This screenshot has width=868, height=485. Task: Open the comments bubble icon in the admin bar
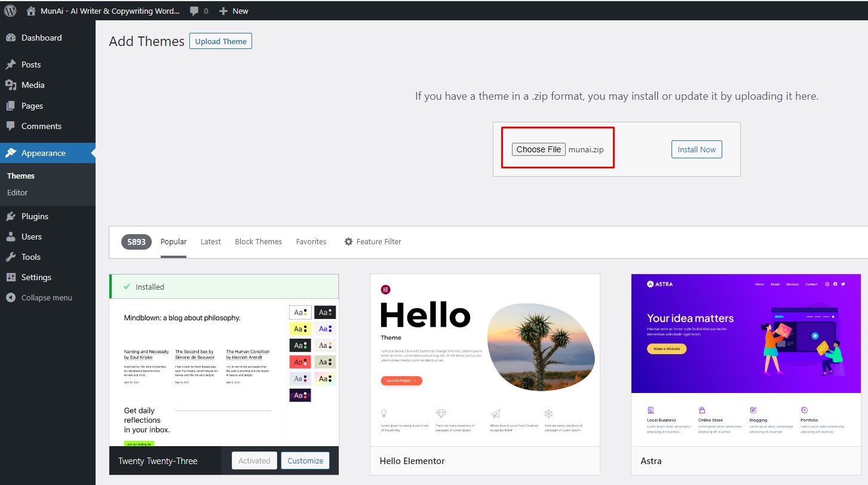pyautogui.click(x=194, y=11)
